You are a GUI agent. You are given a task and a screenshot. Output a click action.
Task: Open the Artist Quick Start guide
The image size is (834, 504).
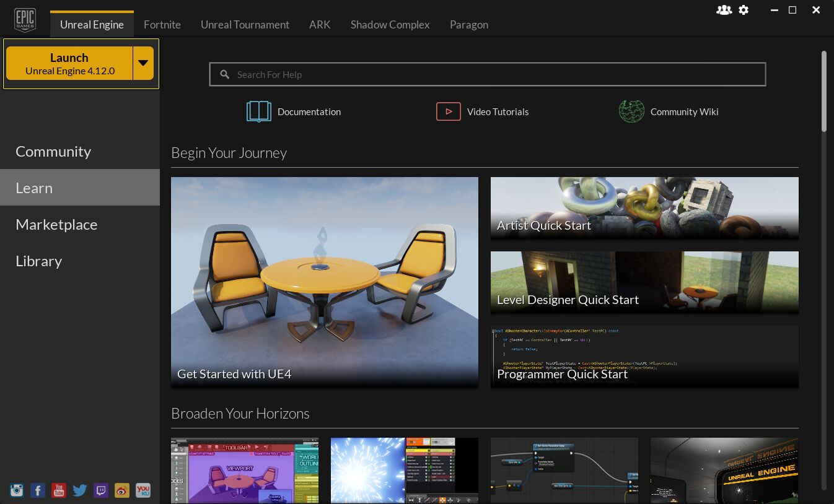[x=644, y=208]
